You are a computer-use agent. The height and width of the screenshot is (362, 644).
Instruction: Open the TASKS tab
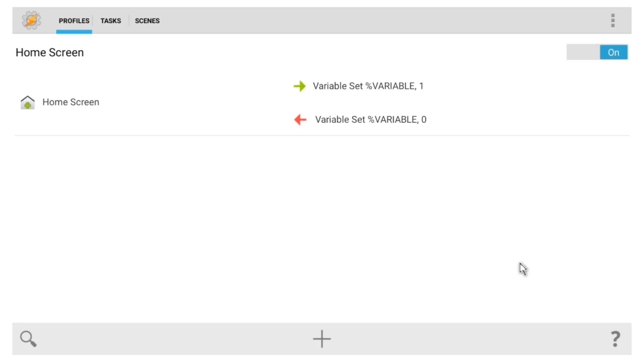(111, 21)
